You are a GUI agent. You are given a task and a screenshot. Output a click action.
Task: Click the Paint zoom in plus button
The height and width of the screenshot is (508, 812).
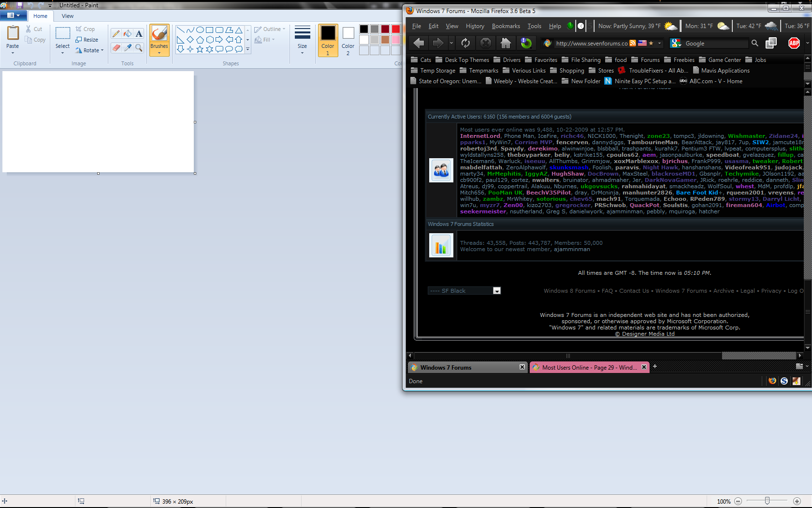click(797, 501)
